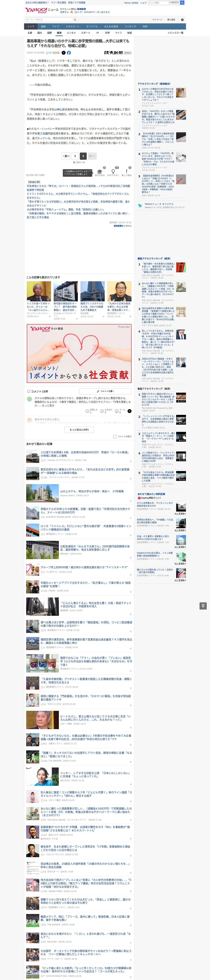Select the 地域 category

pyautogui.click(x=130, y=33)
